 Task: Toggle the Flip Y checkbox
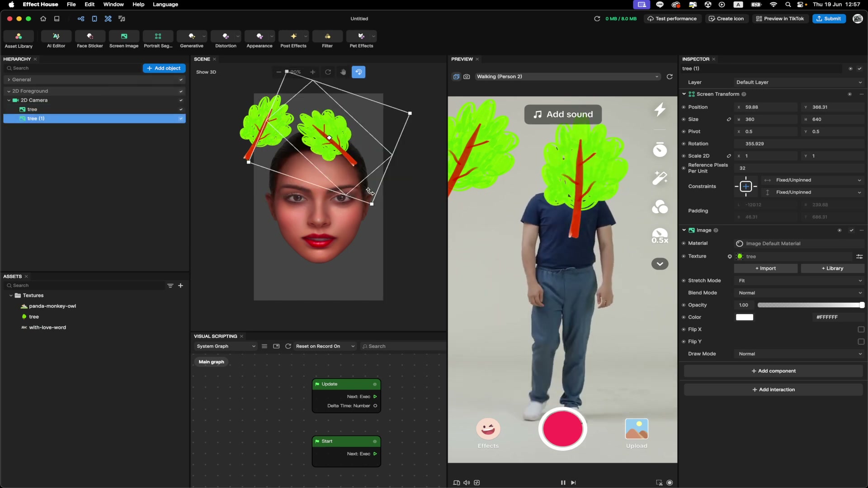861,342
